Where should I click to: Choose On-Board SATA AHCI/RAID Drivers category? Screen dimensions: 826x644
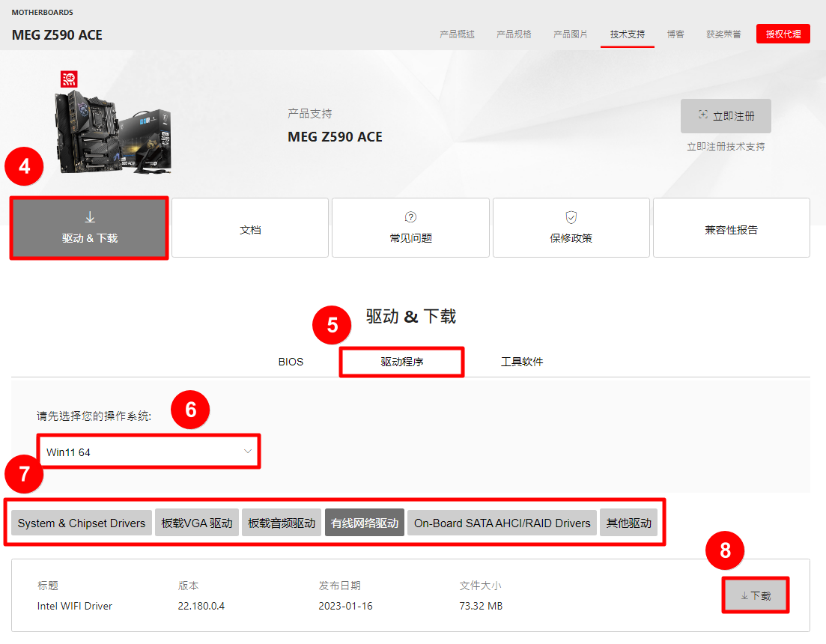tap(502, 523)
